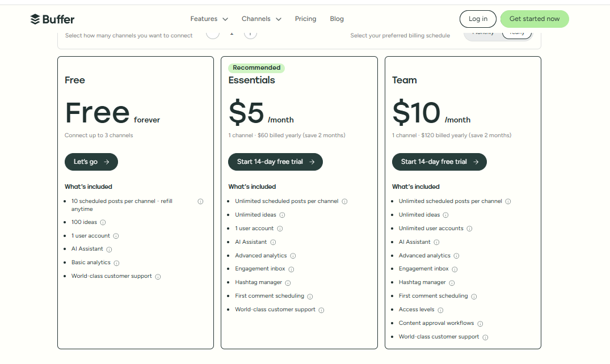This screenshot has height=364, width=610.
Task: Click the Buffer logo
Action: click(x=52, y=19)
